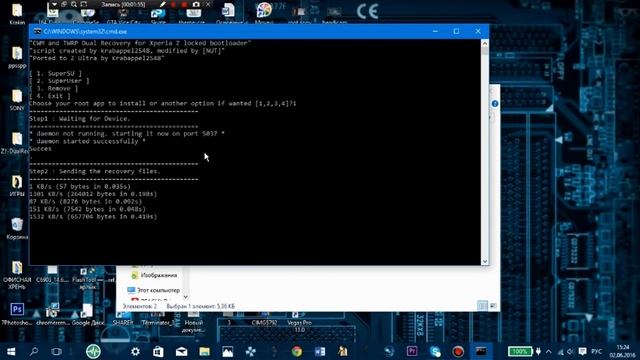
Task: Select Photoshop desktop shortcut
Action: pyautogui.click(x=17, y=314)
